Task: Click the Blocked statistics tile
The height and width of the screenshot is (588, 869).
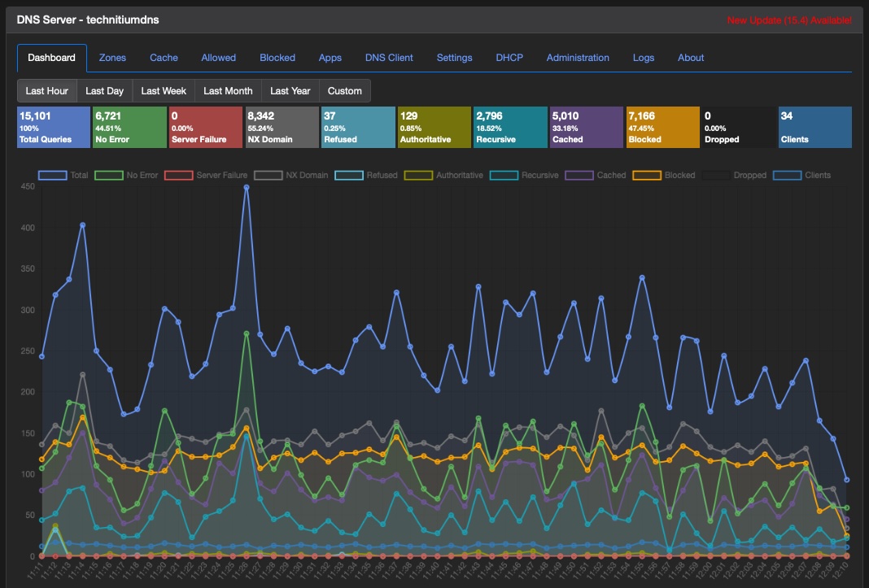Action: (x=663, y=128)
